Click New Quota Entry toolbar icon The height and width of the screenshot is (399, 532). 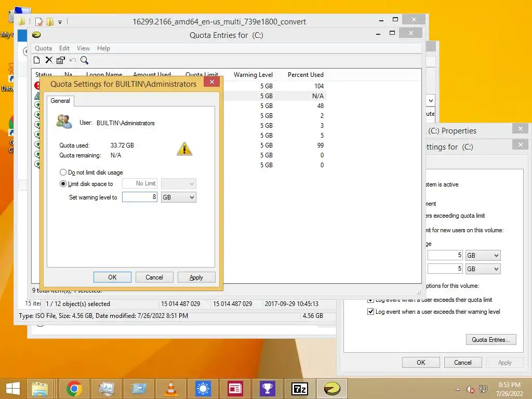pos(37,60)
